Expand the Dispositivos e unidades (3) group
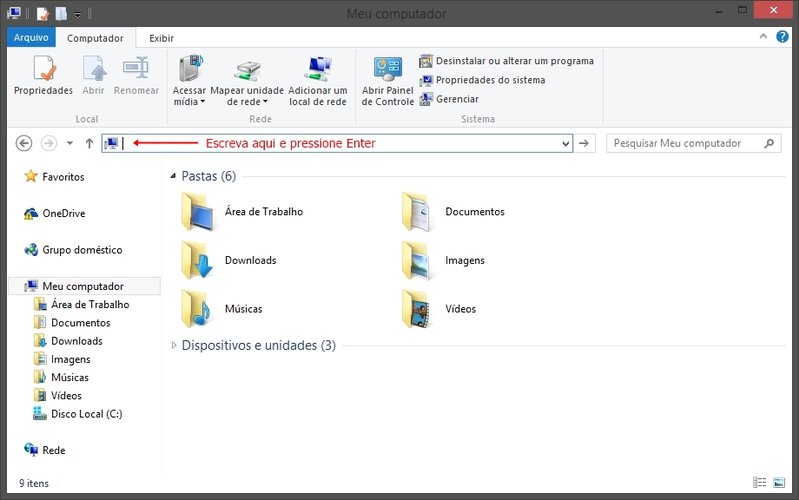Image resolution: width=799 pixels, height=500 pixels. 174,345
